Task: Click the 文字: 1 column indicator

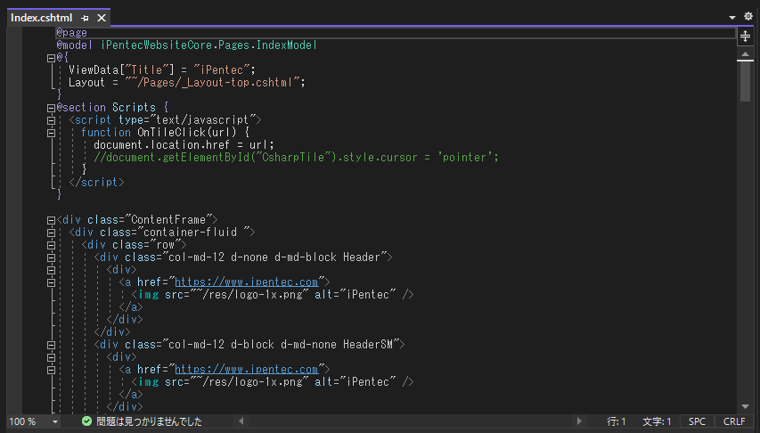Action: click(x=657, y=422)
